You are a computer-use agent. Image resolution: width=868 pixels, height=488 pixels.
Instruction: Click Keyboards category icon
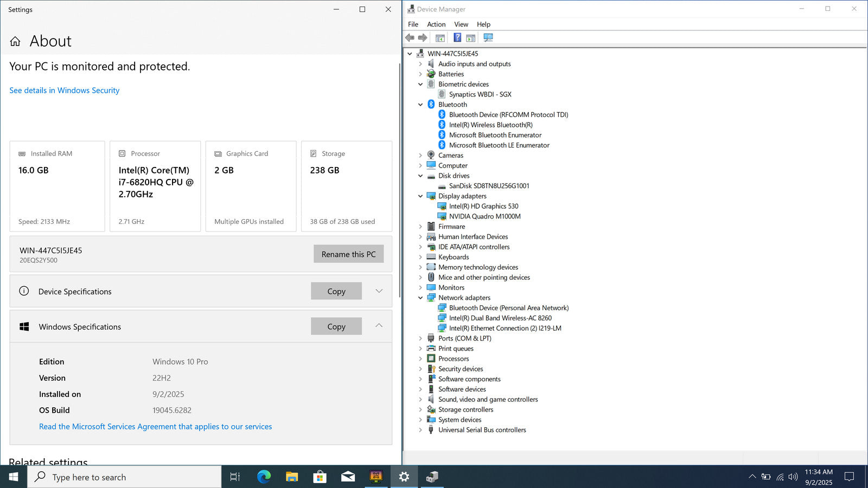coord(431,257)
